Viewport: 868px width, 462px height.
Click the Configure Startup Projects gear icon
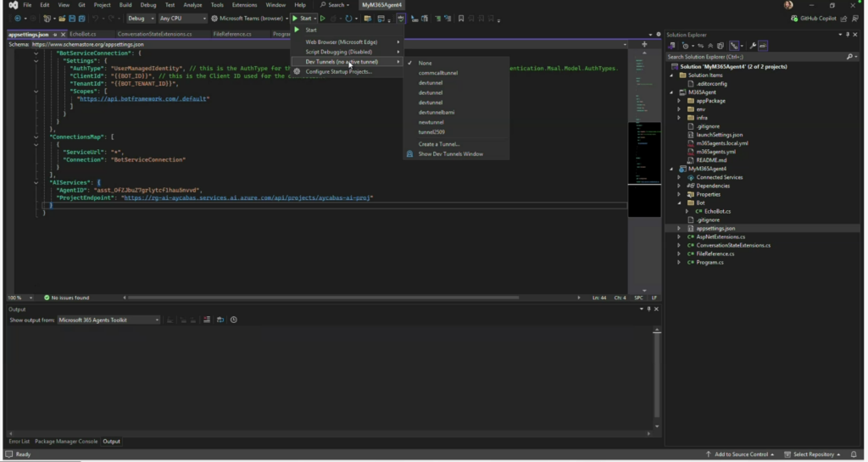pyautogui.click(x=298, y=71)
